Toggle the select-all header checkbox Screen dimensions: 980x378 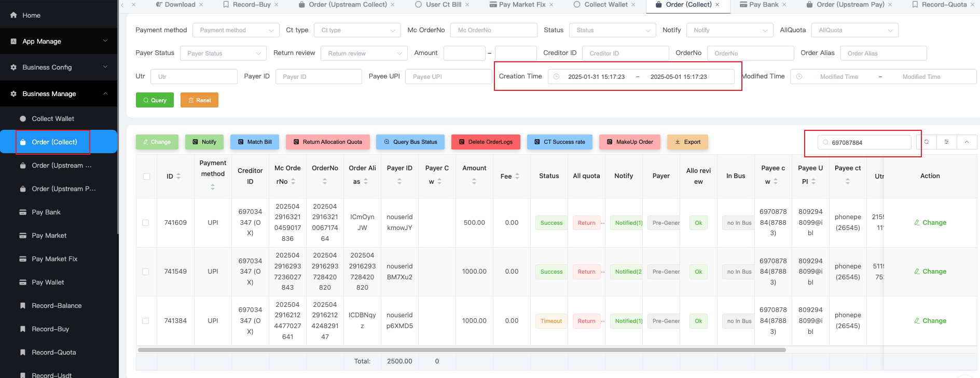(x=146, y=177)
